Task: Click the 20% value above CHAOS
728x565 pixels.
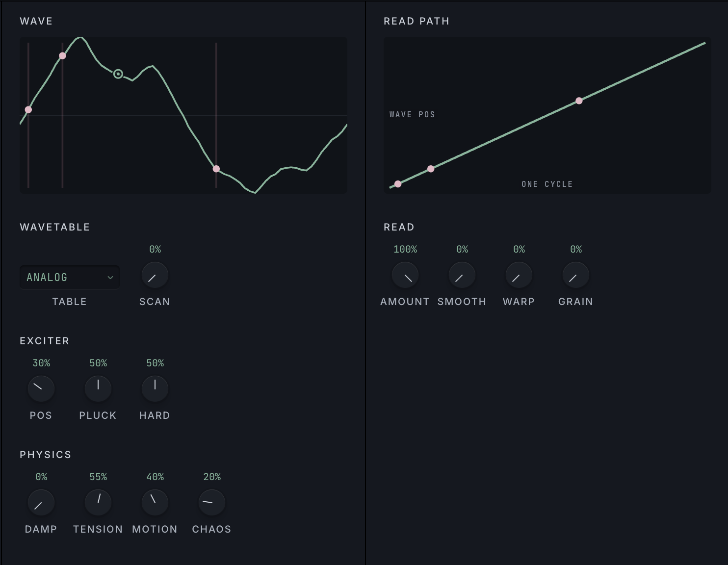Action: (x=212, y=477)
